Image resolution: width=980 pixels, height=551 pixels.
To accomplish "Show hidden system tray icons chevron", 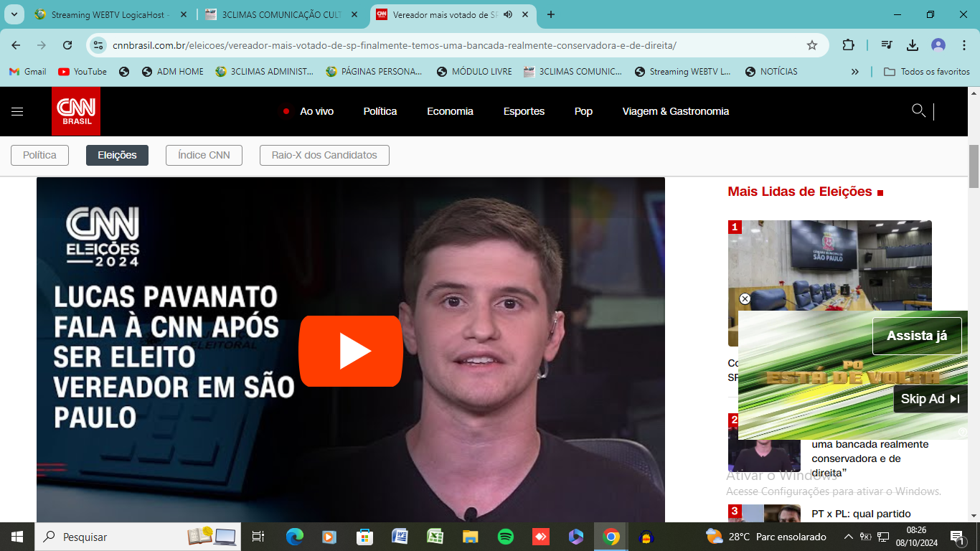I will (848, 537).
